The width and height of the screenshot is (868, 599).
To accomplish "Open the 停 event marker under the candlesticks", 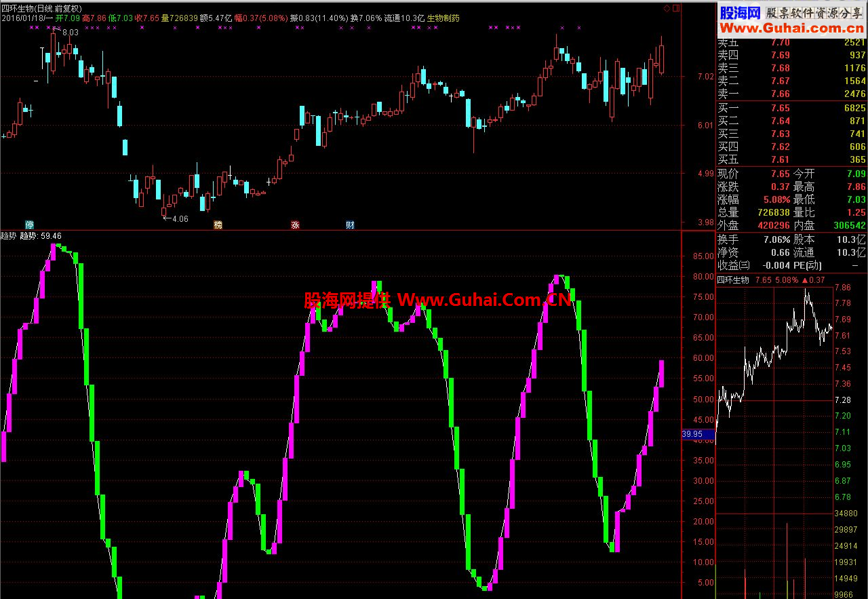I will [29, 225].
